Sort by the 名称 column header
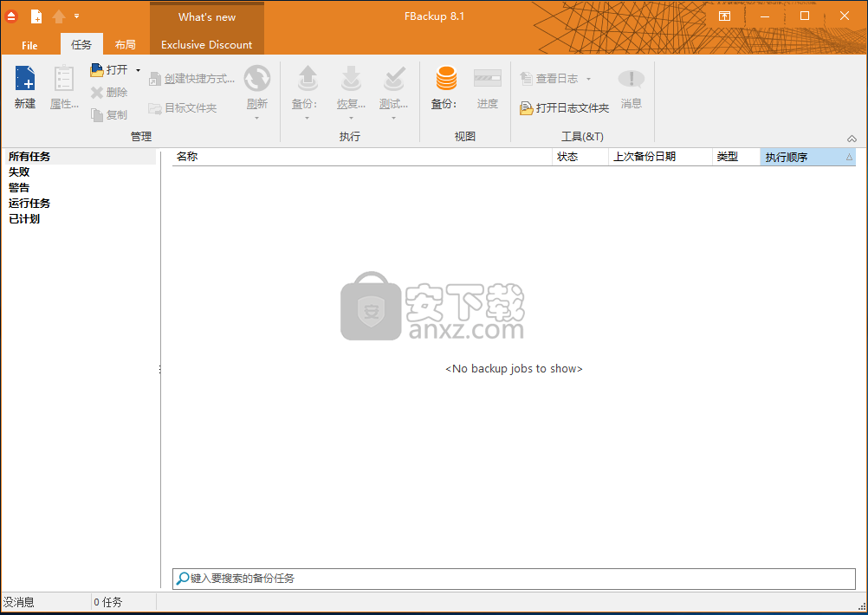The height and width of the screenshot is (615, 868). [362, 157]
